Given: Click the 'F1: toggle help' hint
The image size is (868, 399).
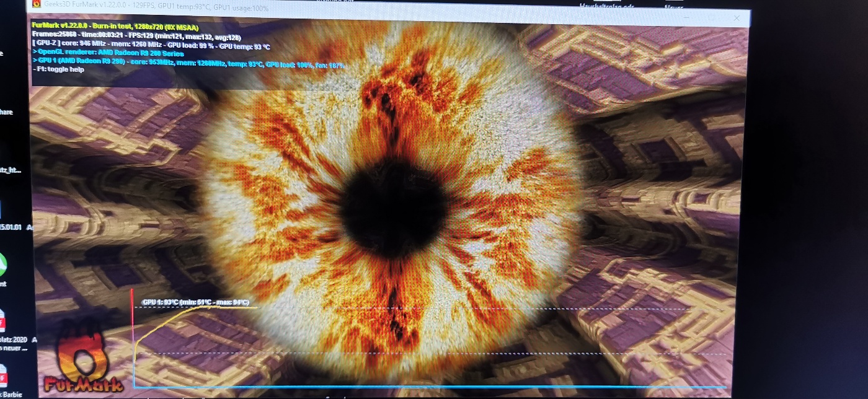Looking at the screenshot, I should (58, 69).
